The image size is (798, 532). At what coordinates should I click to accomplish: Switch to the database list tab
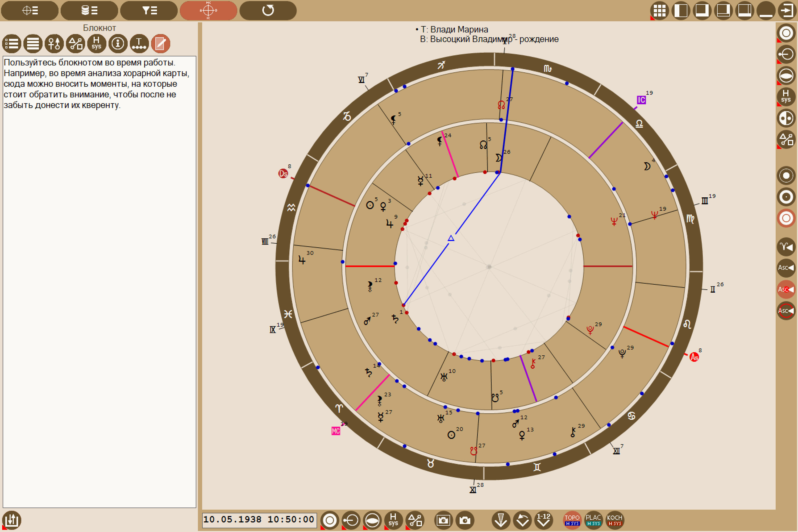coord(89,11)
